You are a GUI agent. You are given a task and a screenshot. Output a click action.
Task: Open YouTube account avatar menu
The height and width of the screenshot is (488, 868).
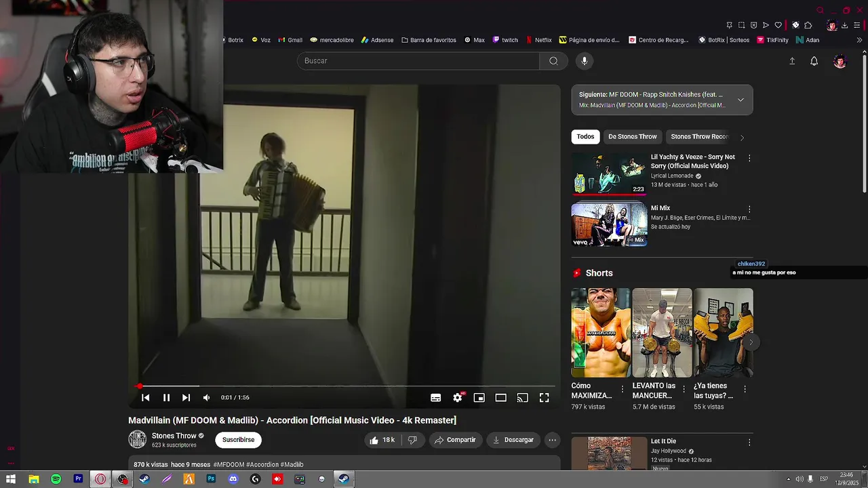(840, 61)
